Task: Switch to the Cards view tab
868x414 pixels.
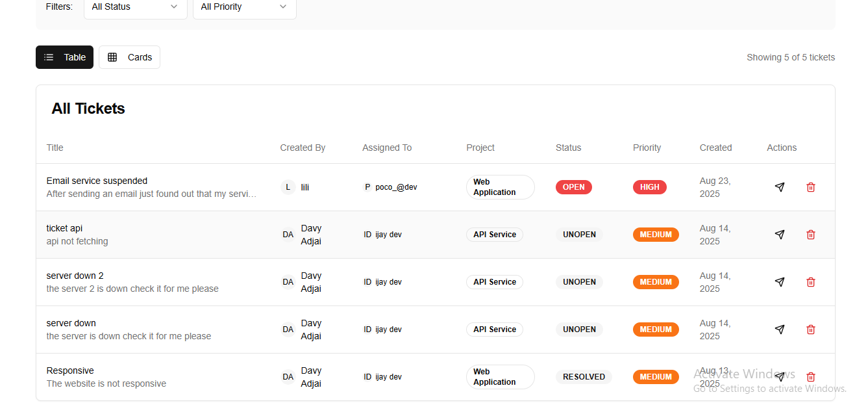Action: pyautogui.click(x=129, y=57)
